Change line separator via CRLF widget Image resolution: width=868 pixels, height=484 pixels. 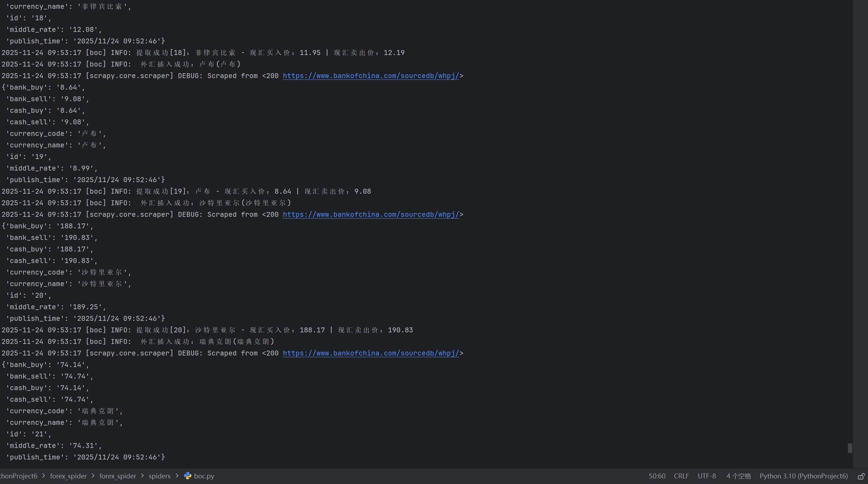pyautogui.click(x=681, y=476)
